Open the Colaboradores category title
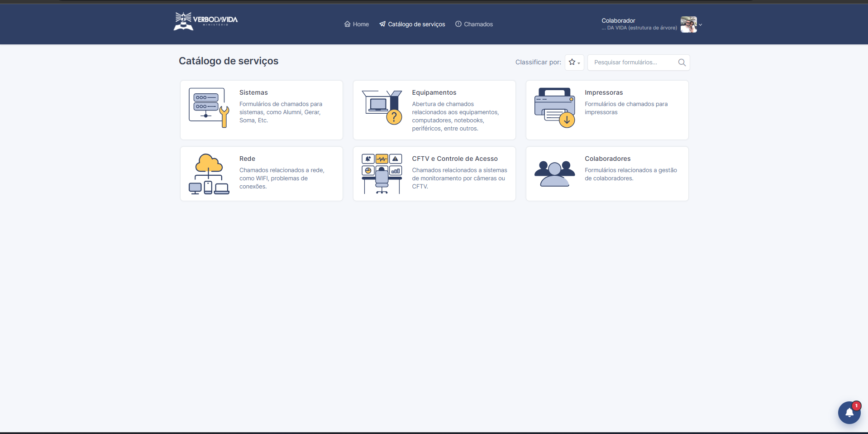 [x=607, y=159]
